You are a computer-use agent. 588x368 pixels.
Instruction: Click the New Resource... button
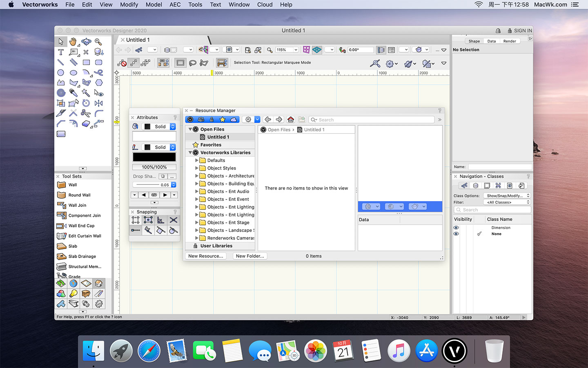[206, 256]
